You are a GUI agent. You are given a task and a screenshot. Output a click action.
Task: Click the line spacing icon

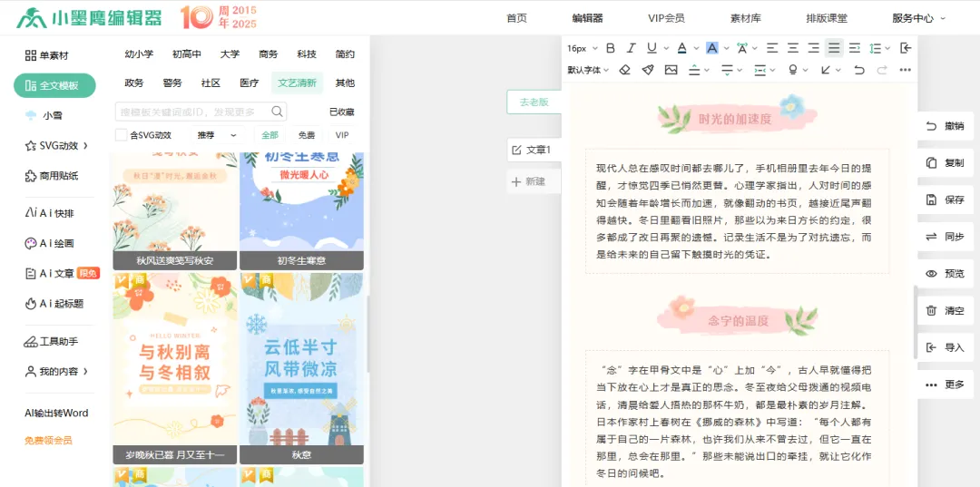coord(875,48)
